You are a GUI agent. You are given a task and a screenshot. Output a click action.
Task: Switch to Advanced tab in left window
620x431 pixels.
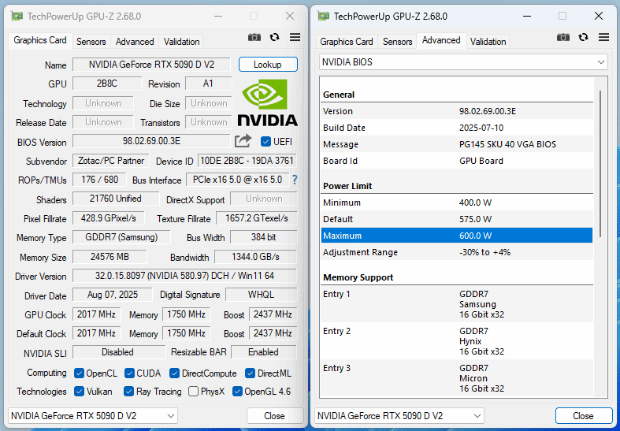pos(135,42)
